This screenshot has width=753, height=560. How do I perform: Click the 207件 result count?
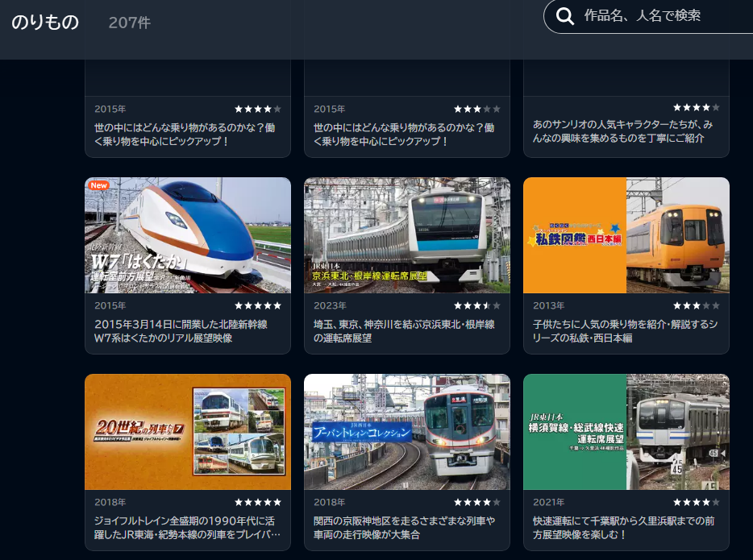coord(130,23)
